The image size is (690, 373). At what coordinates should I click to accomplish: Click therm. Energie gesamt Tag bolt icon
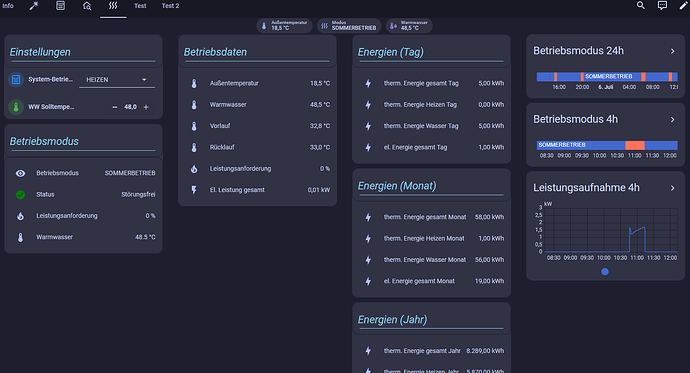[368, 83]
